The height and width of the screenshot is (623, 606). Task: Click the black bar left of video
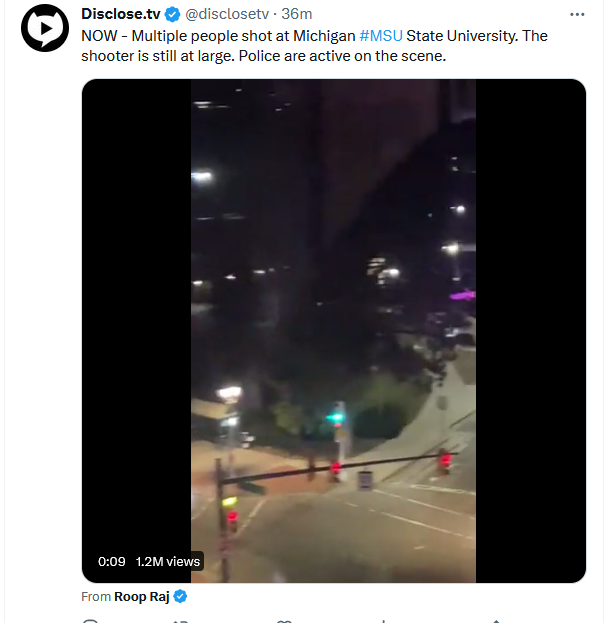click(x=136, y=314)
